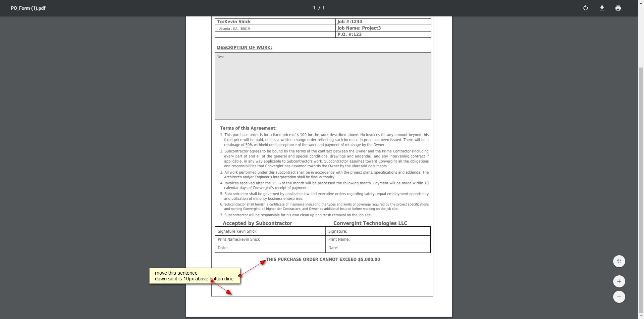Click term 7 about clean up
The width and height of the screenshot is (644, 319).
(296, 215)
